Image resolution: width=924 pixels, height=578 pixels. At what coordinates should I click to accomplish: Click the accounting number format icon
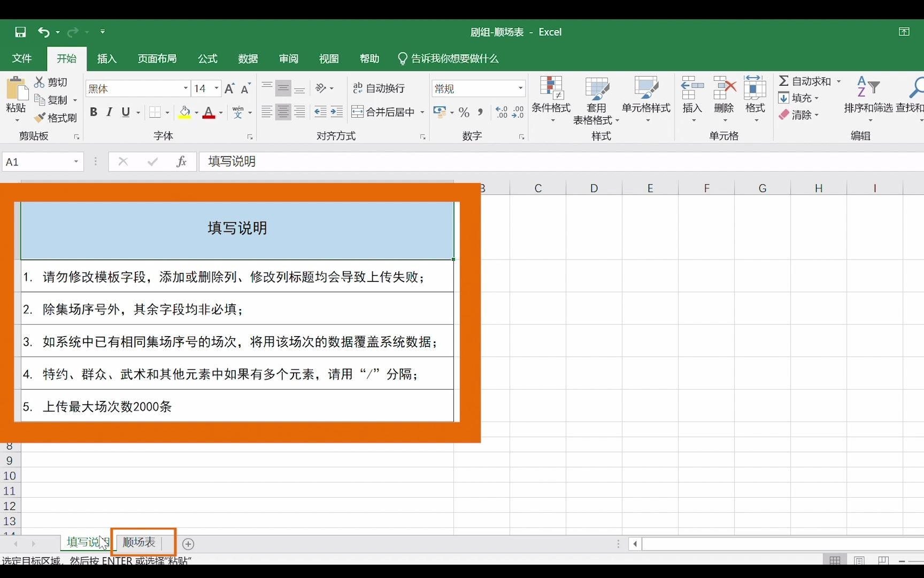(440, 112)
